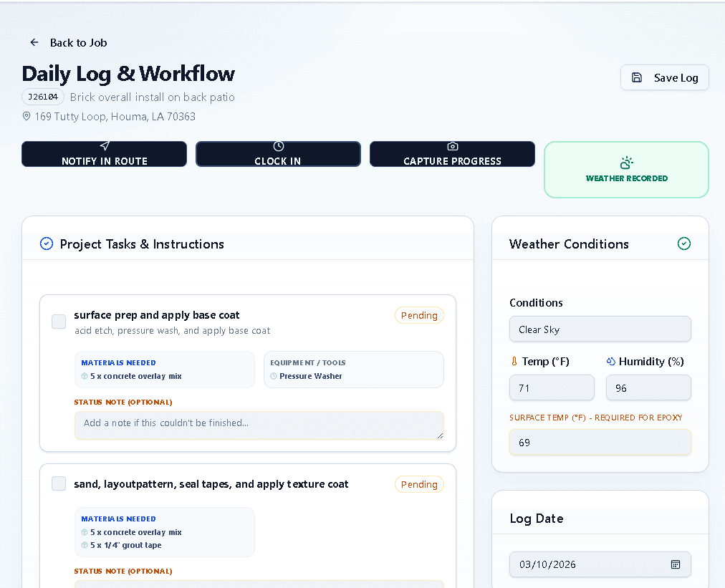Click the Back to Job link

pyautogui.click(x=78, y=42)
